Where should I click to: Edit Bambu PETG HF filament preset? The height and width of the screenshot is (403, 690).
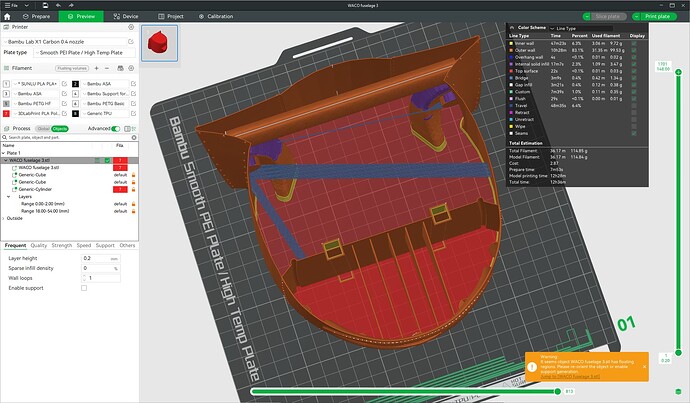pos(65,103)
